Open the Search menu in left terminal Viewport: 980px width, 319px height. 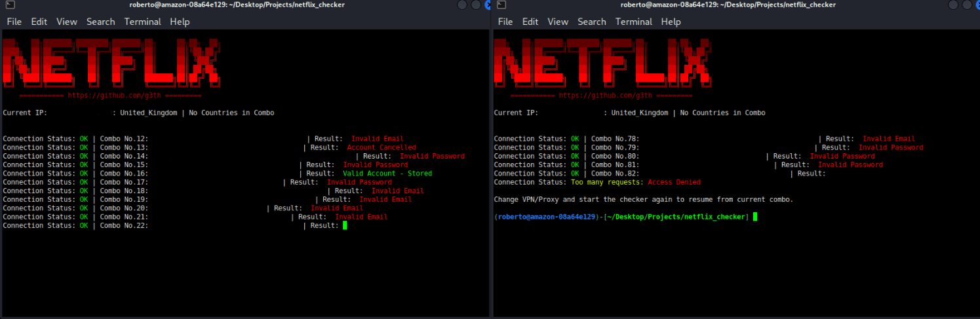(100, 22)
